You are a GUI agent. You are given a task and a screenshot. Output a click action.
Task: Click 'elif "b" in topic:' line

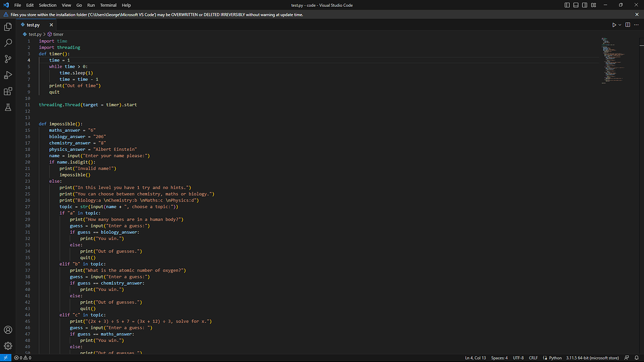pos(82,264)
